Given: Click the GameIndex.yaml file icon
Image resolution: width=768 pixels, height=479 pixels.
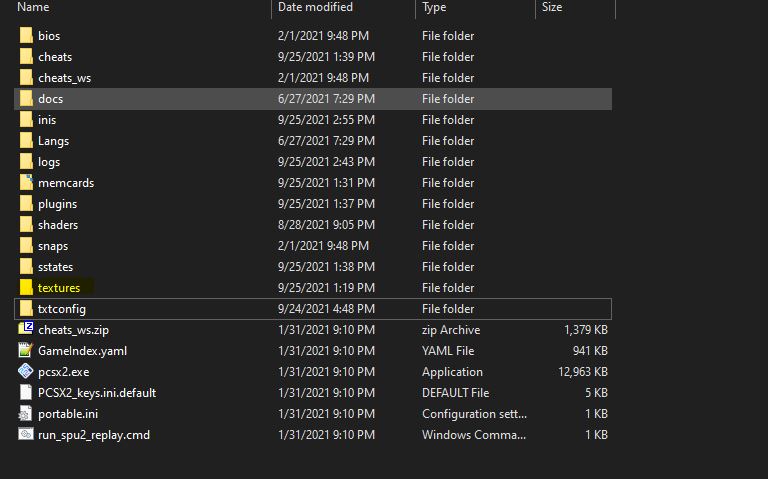Looking at the screenshot, I should pyautogui.click(x=25, y=350).
